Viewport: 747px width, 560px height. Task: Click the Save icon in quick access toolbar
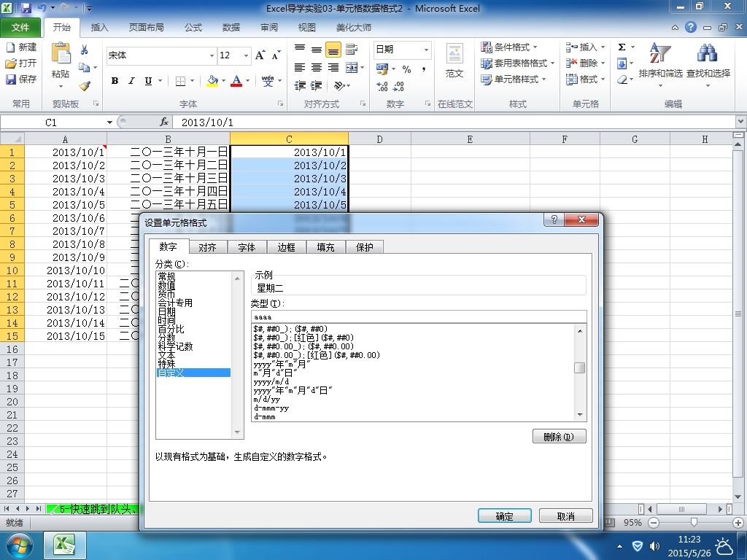(x=26, y=8)
